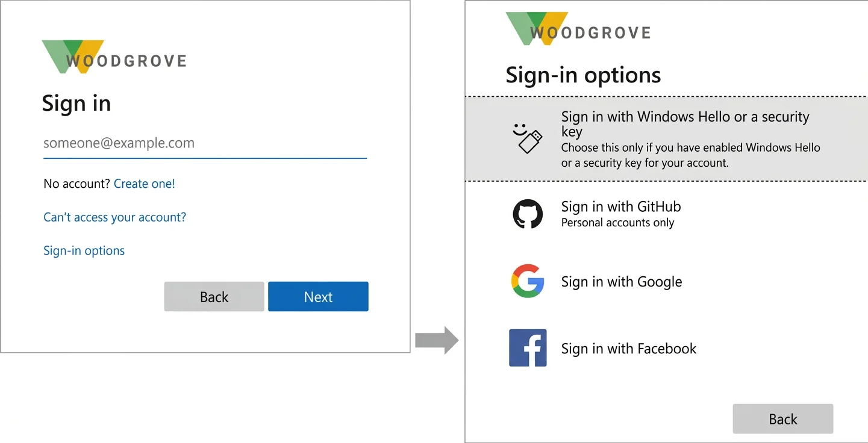Open Can't access your account? link
Image resolution: width=868 pixels, height=443 pixels.
[114, 217]
